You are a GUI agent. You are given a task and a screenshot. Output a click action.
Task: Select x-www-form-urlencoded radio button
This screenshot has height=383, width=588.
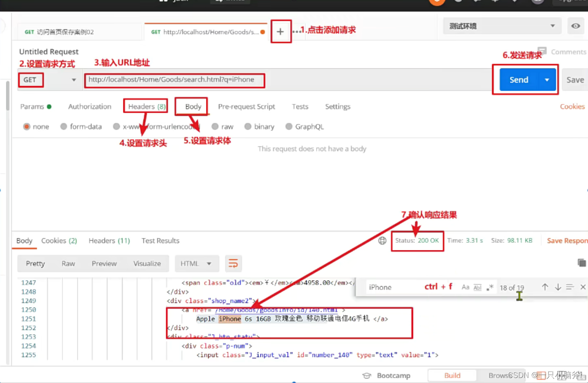coord(117,126)
